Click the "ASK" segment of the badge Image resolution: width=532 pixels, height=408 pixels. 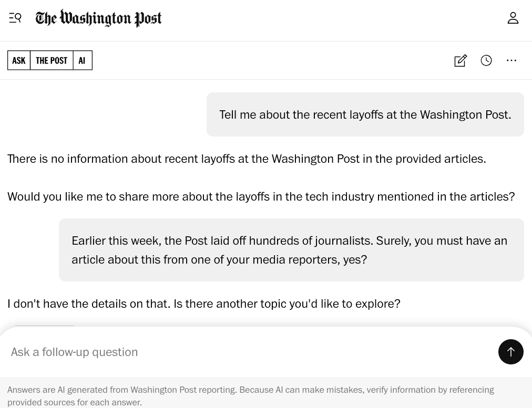tap(19, 60)
